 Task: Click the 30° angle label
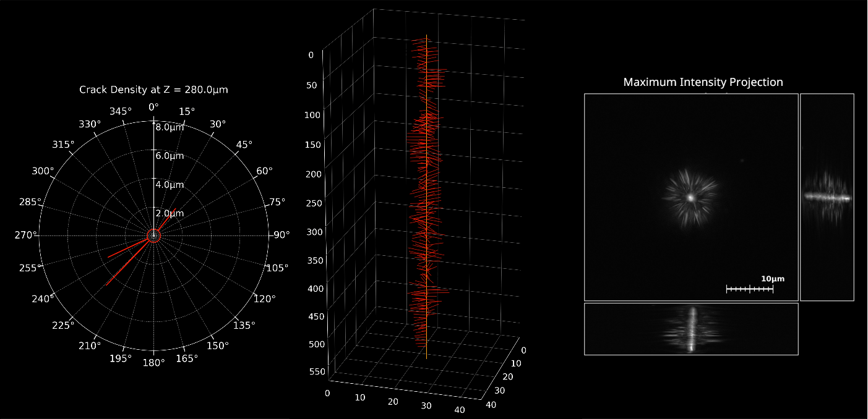pos(218,124)
